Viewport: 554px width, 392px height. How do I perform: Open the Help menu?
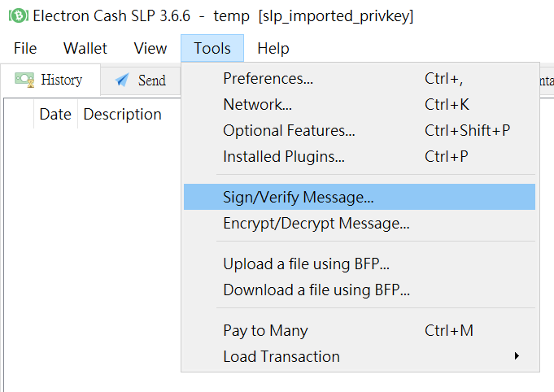[273, 48]
